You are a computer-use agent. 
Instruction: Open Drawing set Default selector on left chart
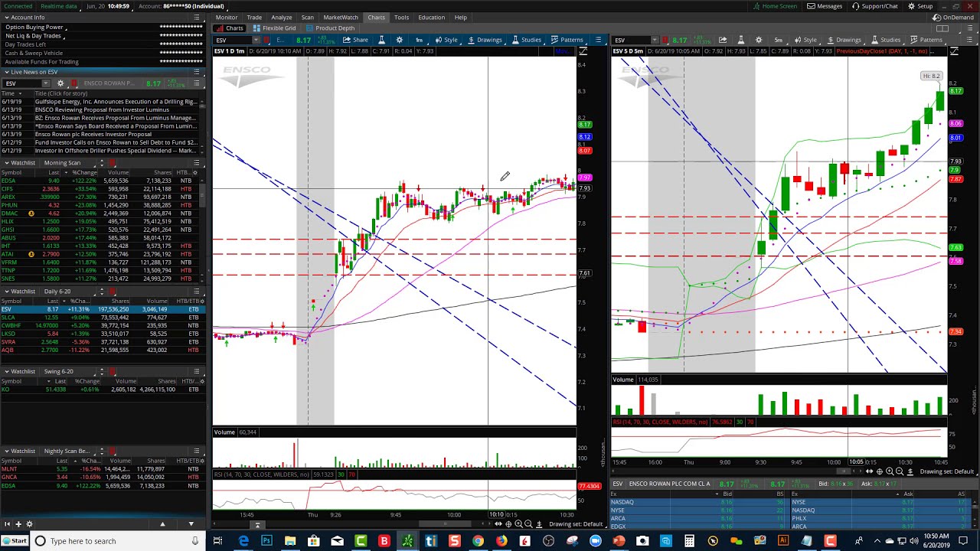click(575, 524)
